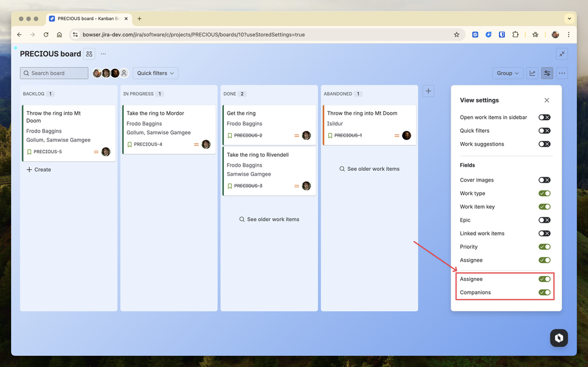Viewport: 588px width, 367px height.
Task: Open the PRECIOUS-5 issue key link
Action: pyautogui.click(x=48, y=152)
